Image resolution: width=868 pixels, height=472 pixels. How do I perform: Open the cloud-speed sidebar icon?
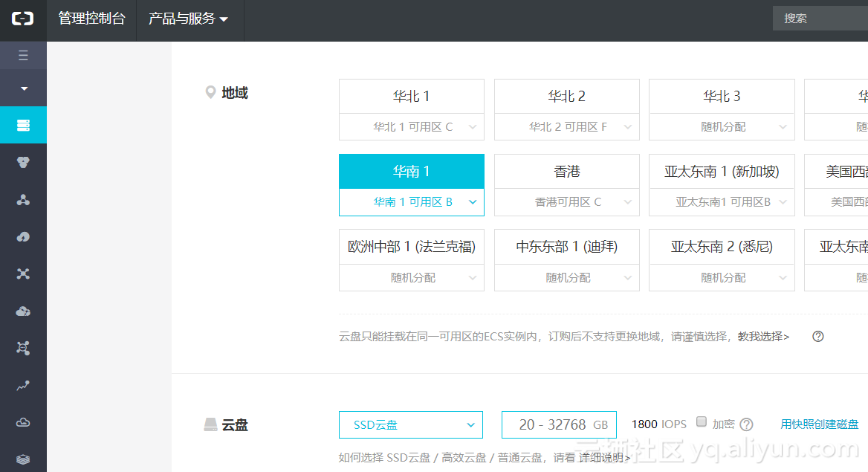click(x=23, y=237)
